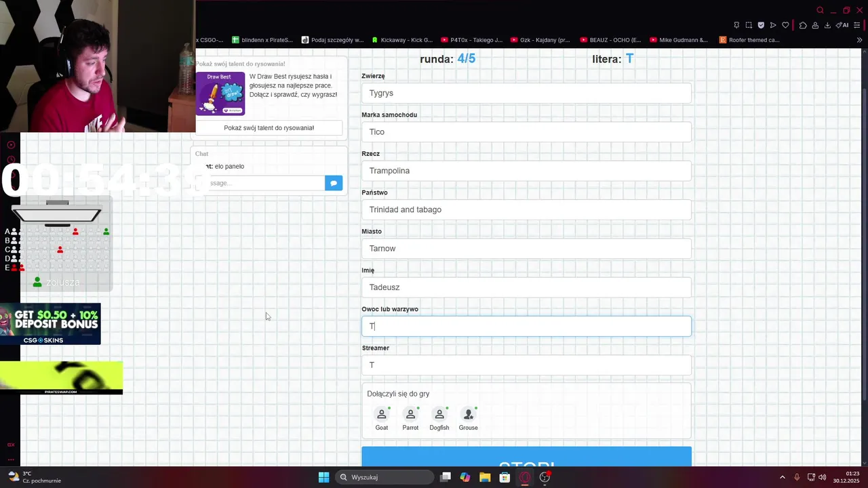Open the Draw Best ad thumbnail

click(x=220, y=94)
